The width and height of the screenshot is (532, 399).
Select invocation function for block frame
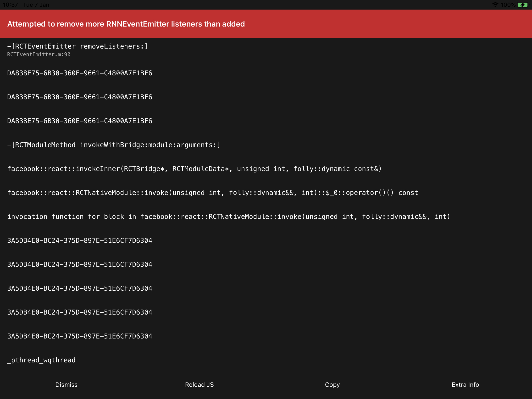[x=228, y=217]
